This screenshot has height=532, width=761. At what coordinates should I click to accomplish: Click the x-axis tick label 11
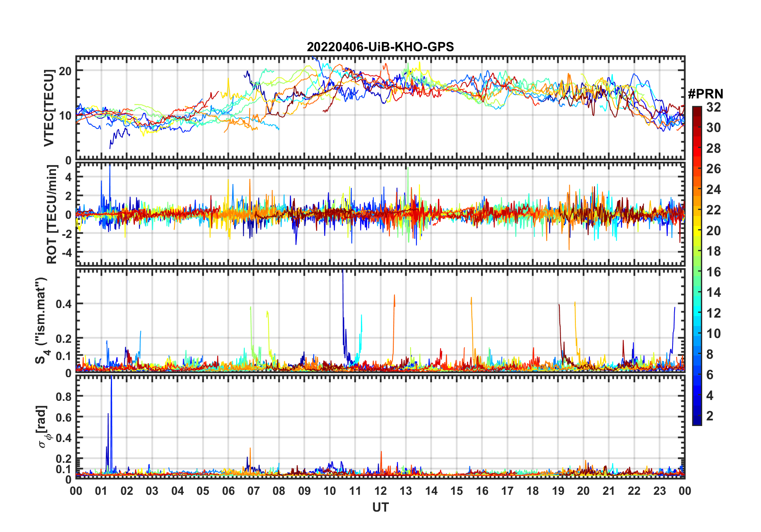click(355, 491)
